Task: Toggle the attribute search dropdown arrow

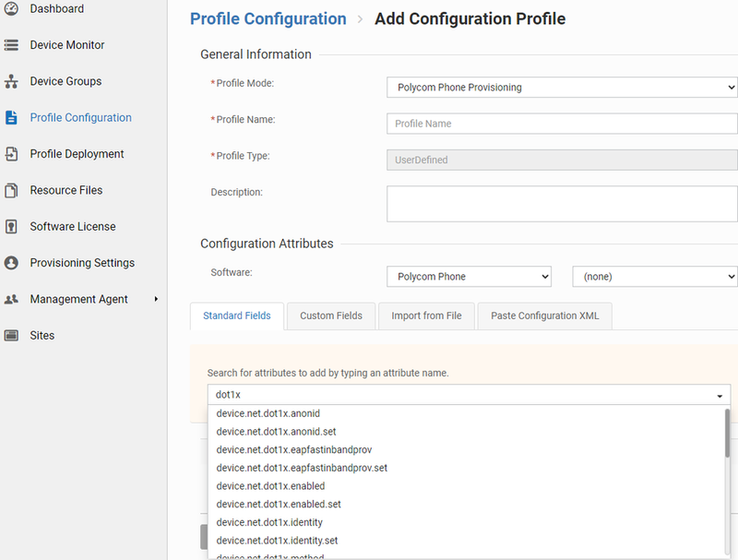Action: (720, 396)
